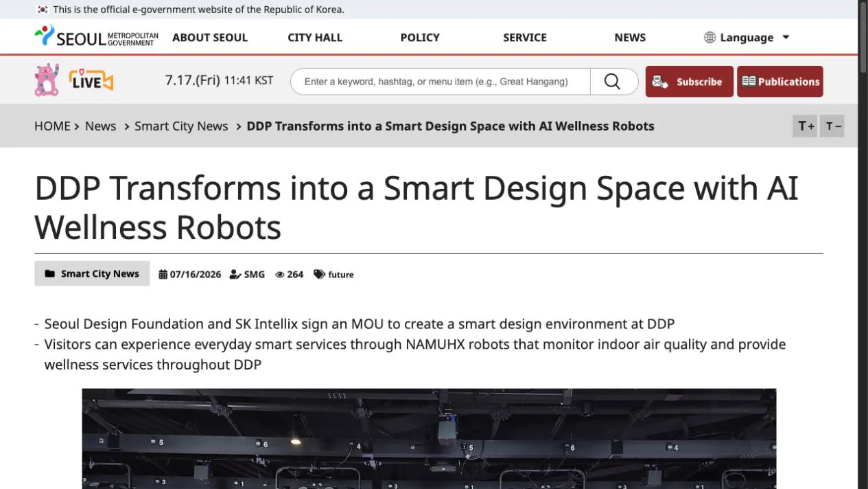Click the globe icon beside Language
The width and height of the screenshot is (868, 489).
710,37
